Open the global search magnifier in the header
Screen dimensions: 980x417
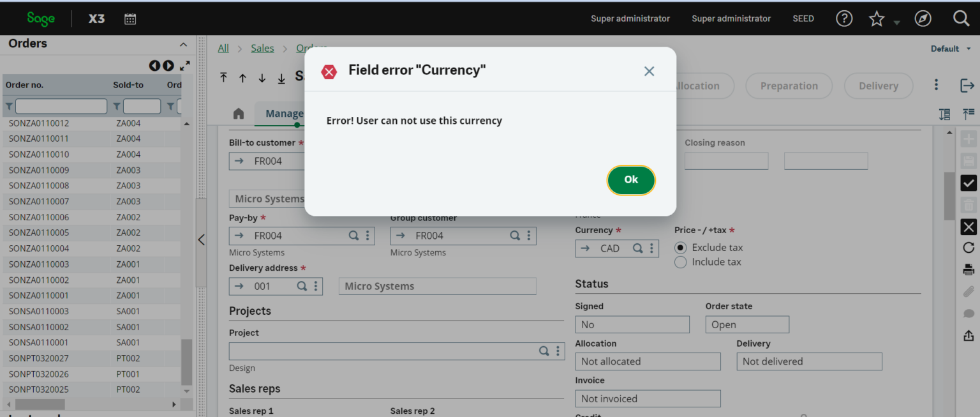click(960, 18)
